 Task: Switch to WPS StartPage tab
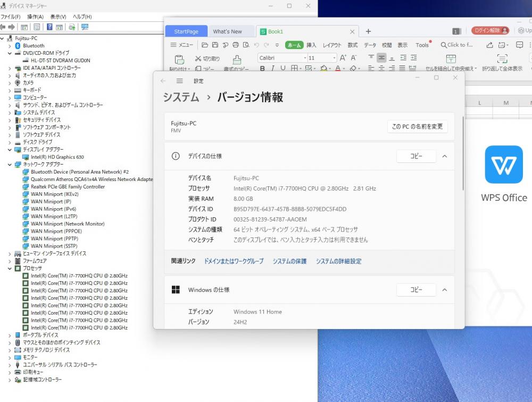pyautogui.click(x=186, y=31)
